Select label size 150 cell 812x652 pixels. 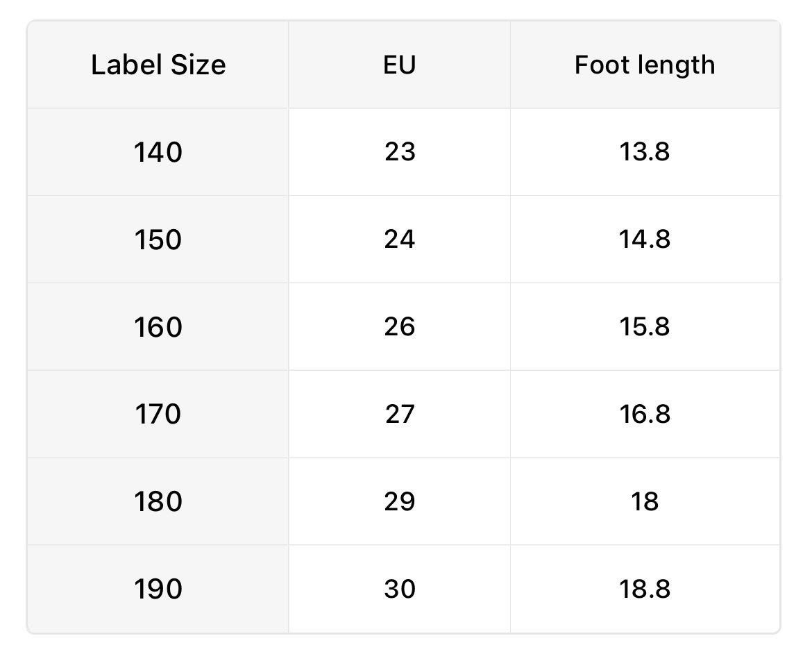point(158,240)
